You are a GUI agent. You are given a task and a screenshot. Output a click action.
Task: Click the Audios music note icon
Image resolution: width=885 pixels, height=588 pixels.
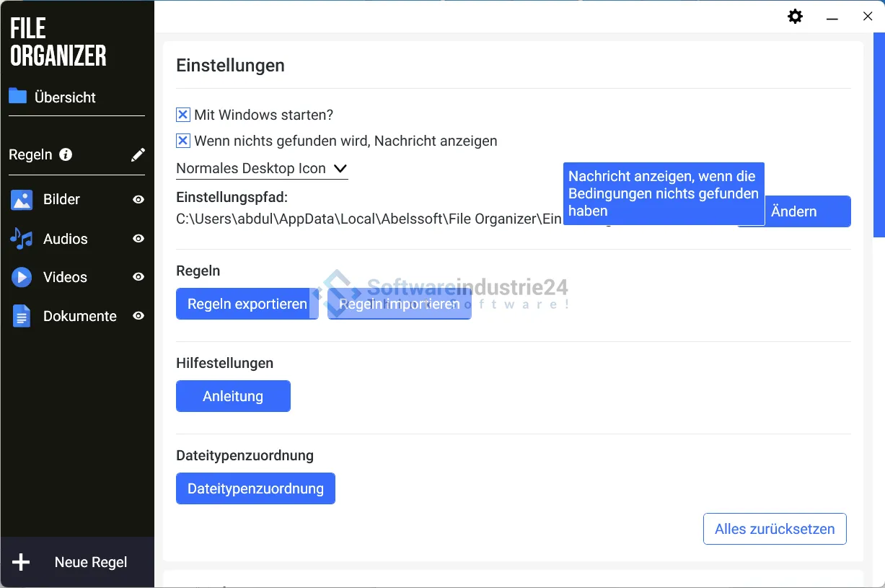coord(22,239)
